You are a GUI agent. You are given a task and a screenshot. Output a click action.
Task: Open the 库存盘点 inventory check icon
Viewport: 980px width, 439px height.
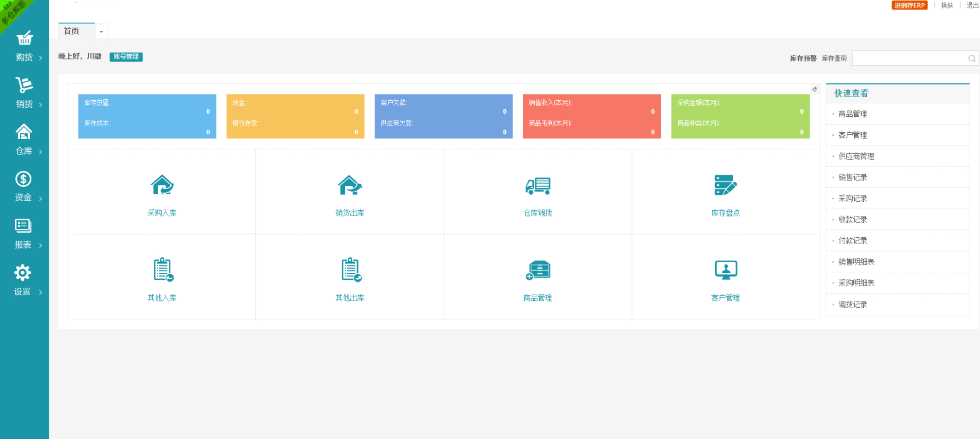[x=725, y=185]
